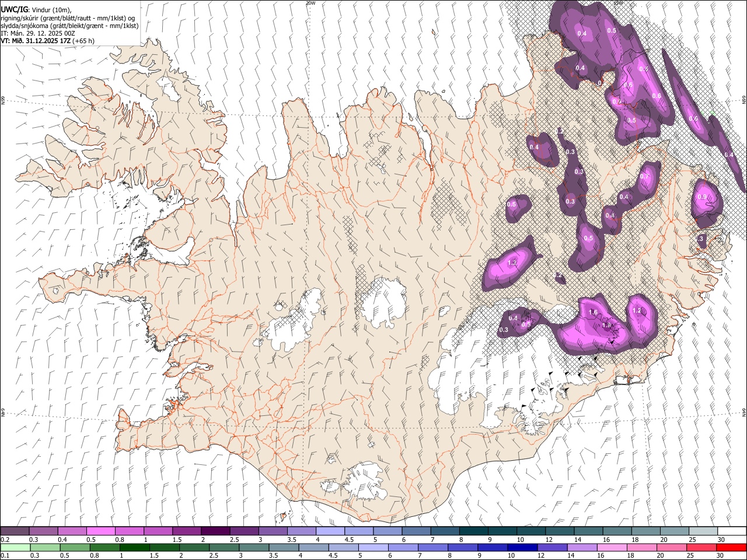Click the 0.9 precipitation value near the east coast

point(703,197)
